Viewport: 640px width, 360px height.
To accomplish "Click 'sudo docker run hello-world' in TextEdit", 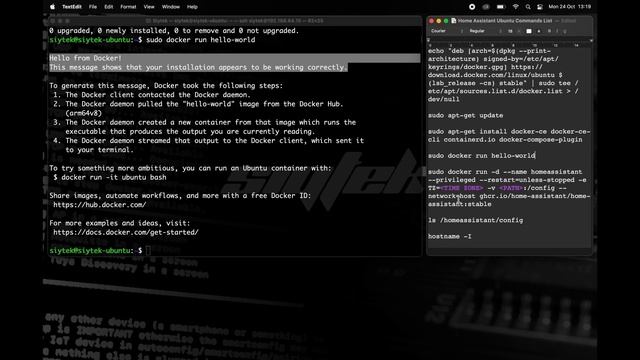I will [481, 156].
